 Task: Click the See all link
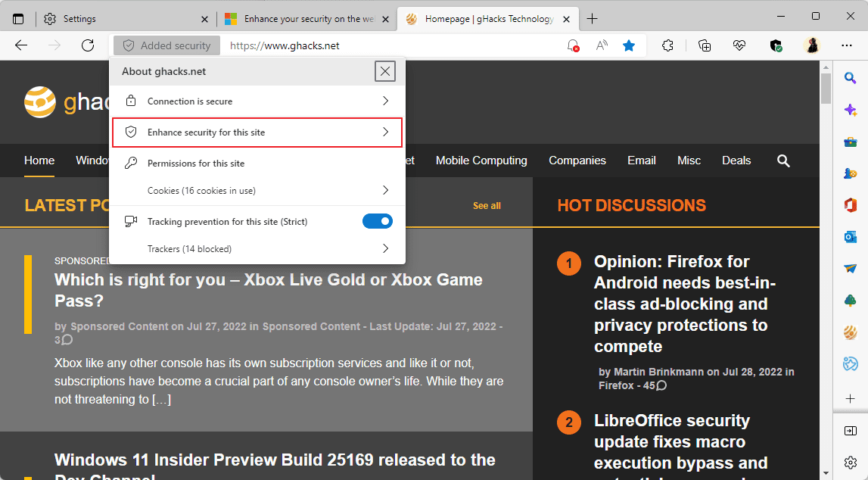(x=487, y=206)
